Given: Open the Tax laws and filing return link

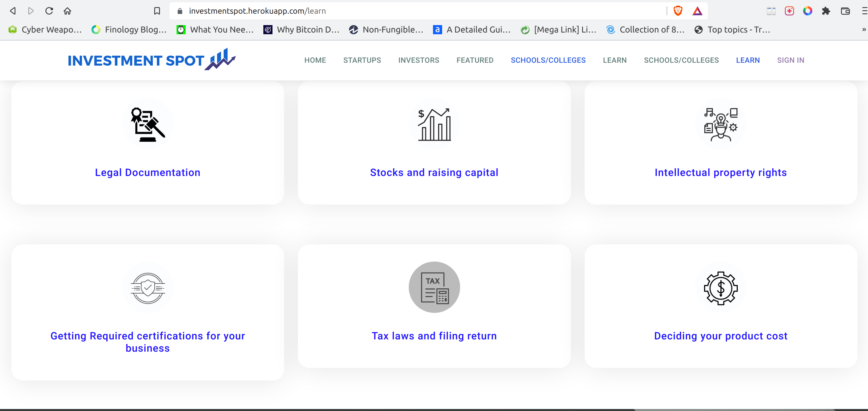Looking at the screenshot, I should click(434, 336).
